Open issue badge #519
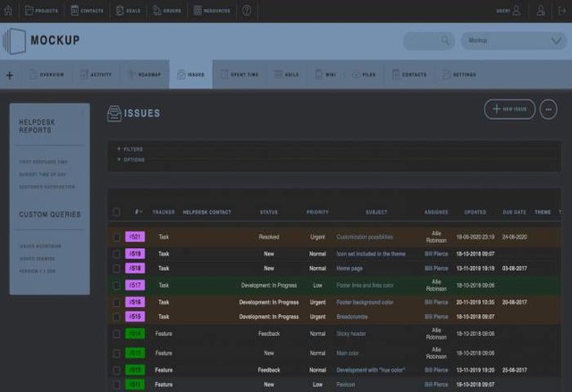Image resolution: width=572 pixels, height=392 pixels. pyautogui.click(x=135, y=254)
